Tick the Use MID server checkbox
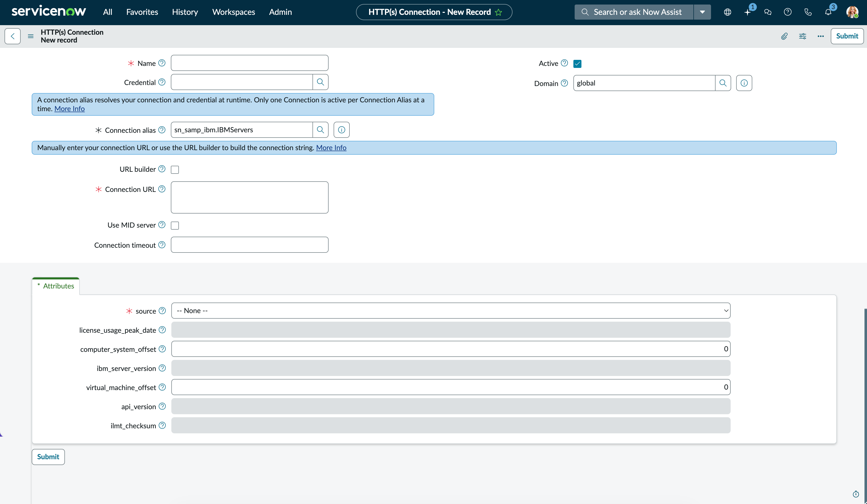Screen dimensions: 867x504 pos(175,225)
